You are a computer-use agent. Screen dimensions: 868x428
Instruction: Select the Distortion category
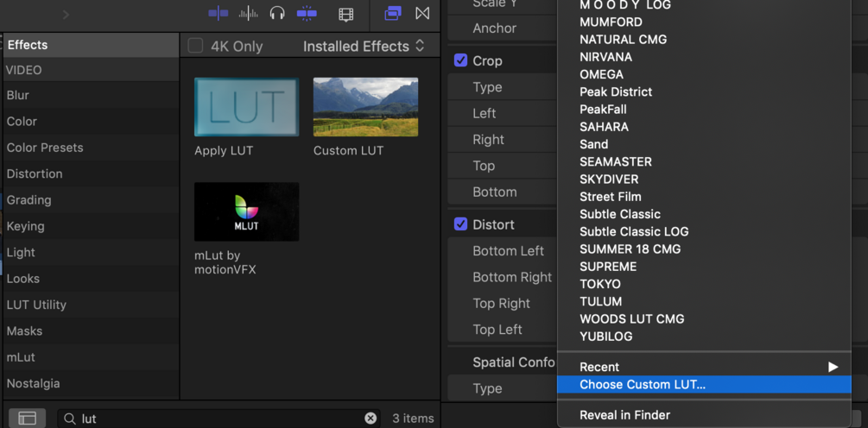pos(91,173)
